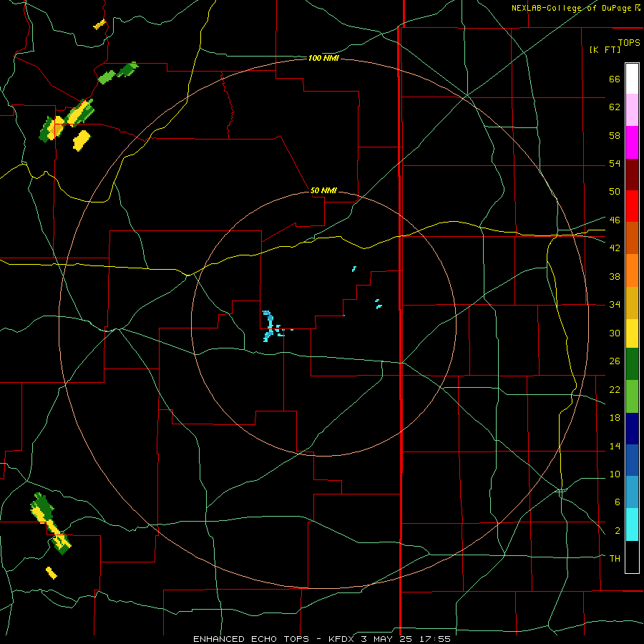Click the burnt orange legend segment

[632, 238]
